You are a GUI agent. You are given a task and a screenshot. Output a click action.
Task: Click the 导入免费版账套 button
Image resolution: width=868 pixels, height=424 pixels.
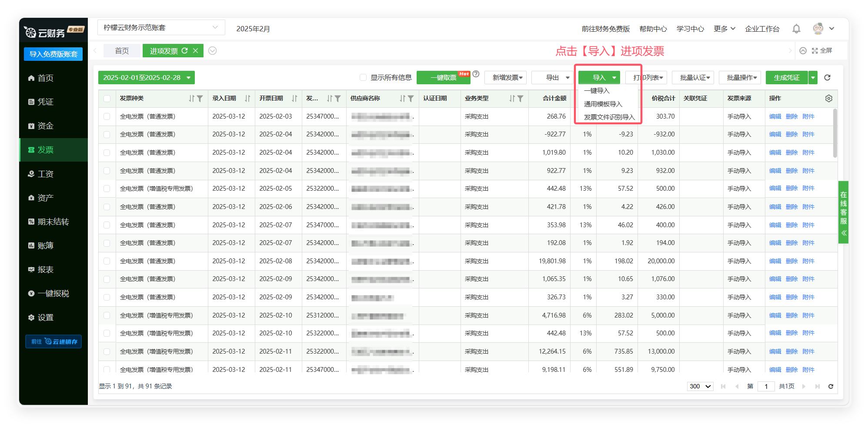[x=53, y=54]
